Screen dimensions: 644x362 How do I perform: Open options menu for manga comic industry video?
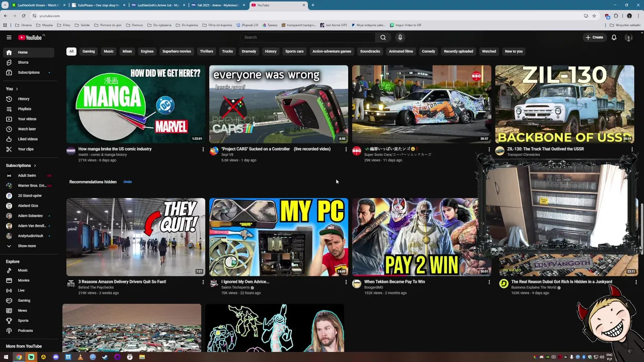[203, 149]
